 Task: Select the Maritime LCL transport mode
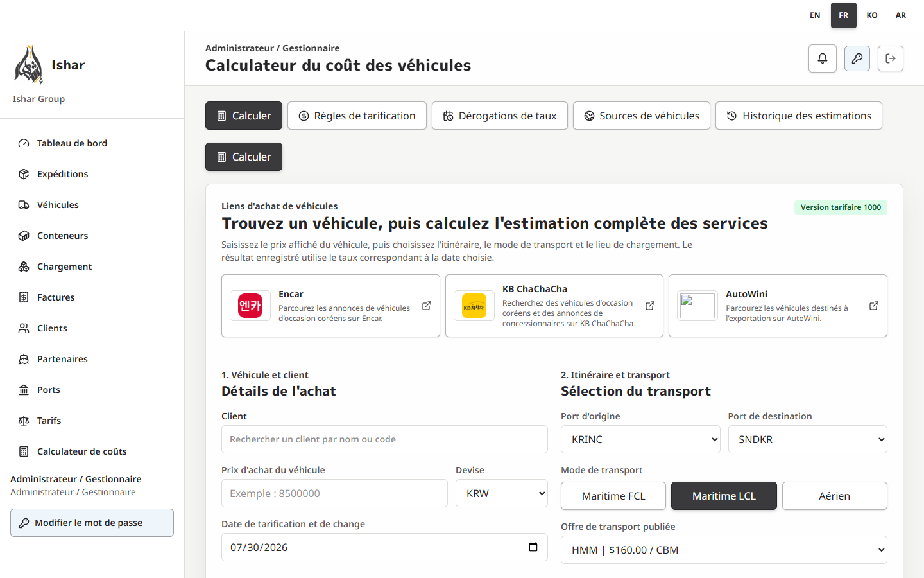[724, 496]
